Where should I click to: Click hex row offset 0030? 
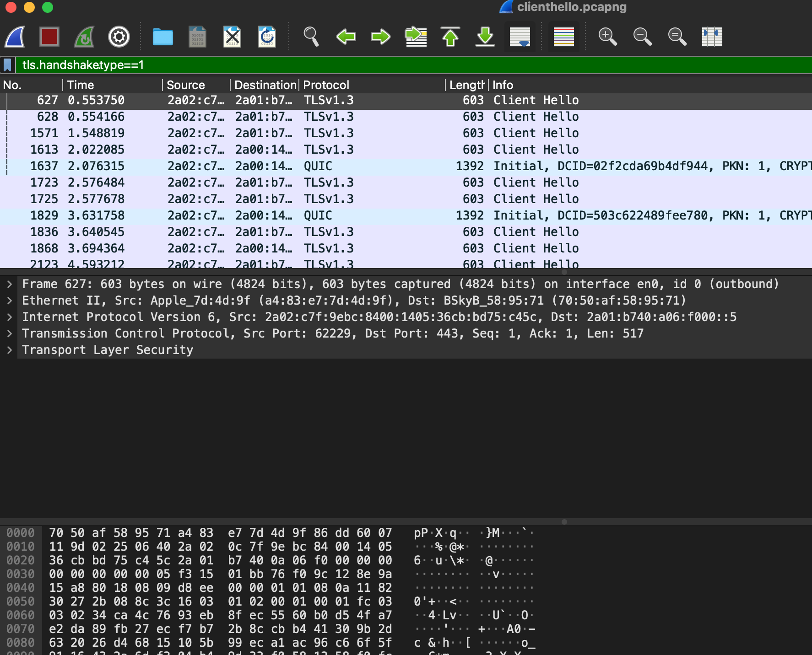point(21,574)
